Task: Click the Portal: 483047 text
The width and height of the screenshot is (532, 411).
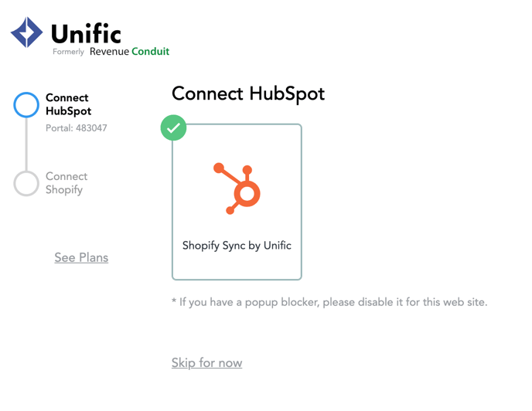Action: pos(77,127)
